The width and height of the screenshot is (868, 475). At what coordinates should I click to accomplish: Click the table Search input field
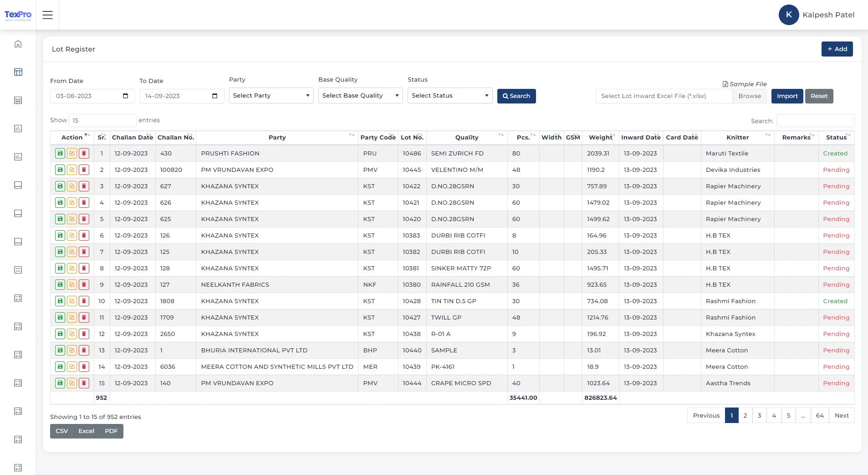click(815, 121)
